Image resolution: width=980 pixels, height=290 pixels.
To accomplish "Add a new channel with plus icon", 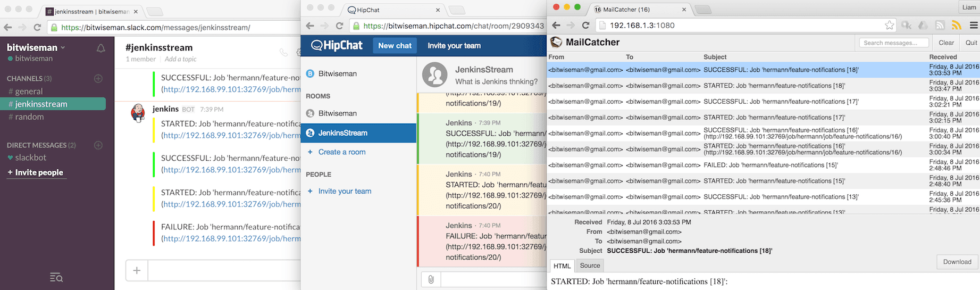I will (98, 79).
